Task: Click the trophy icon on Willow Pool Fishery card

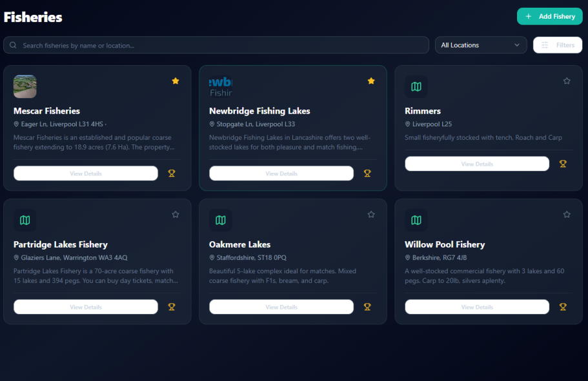Action: click(563, 307)
